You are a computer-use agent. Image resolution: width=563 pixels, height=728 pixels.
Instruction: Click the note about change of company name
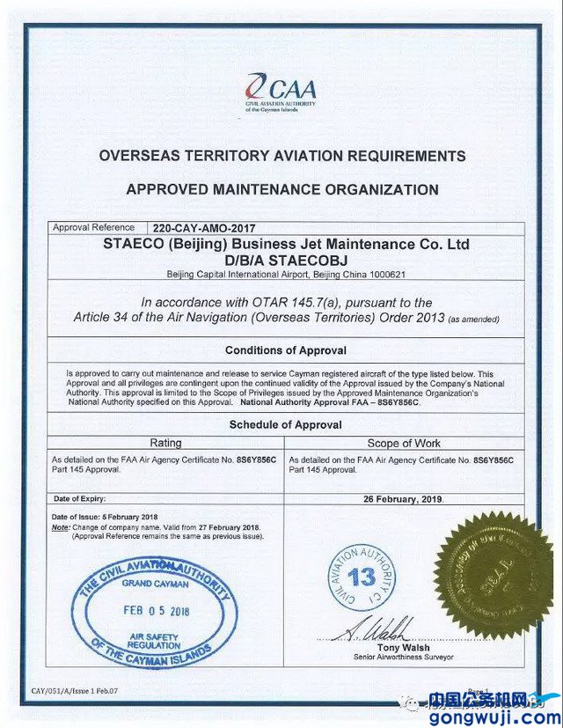tap(156, 527)
